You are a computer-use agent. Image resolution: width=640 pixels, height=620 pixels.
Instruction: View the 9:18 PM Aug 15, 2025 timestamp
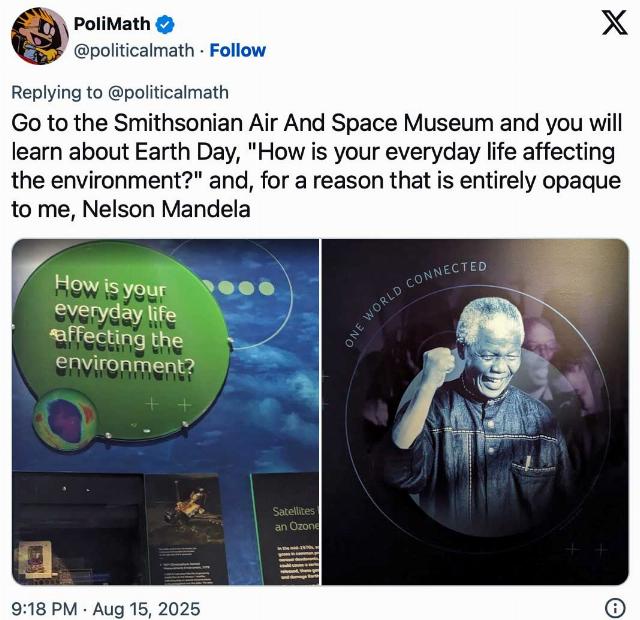(106, 609)
